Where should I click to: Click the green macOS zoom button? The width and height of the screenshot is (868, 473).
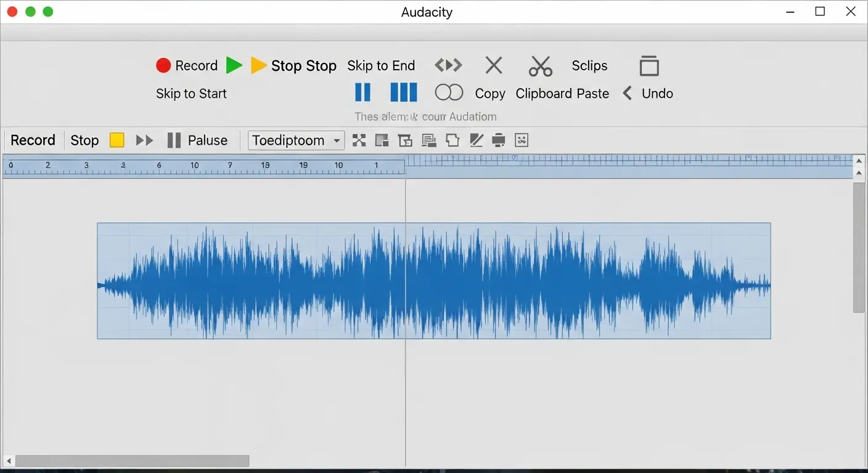coord(48,12)
